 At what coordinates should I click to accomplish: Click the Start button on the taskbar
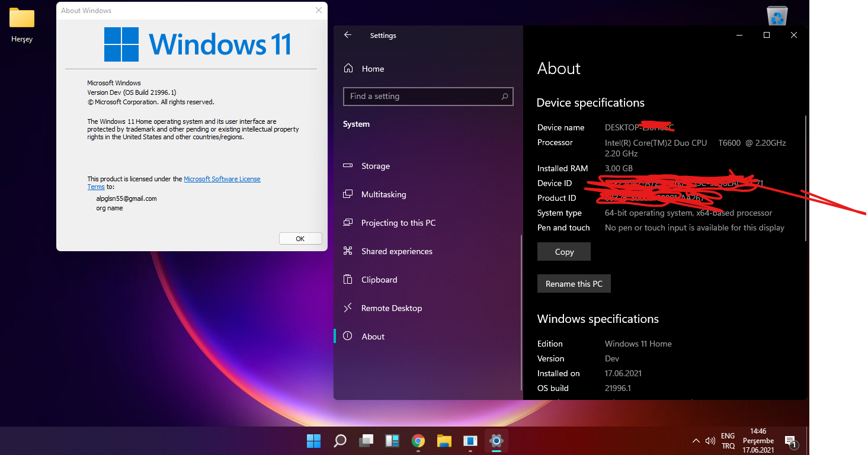pyautogui.click(x=313, y=441)
